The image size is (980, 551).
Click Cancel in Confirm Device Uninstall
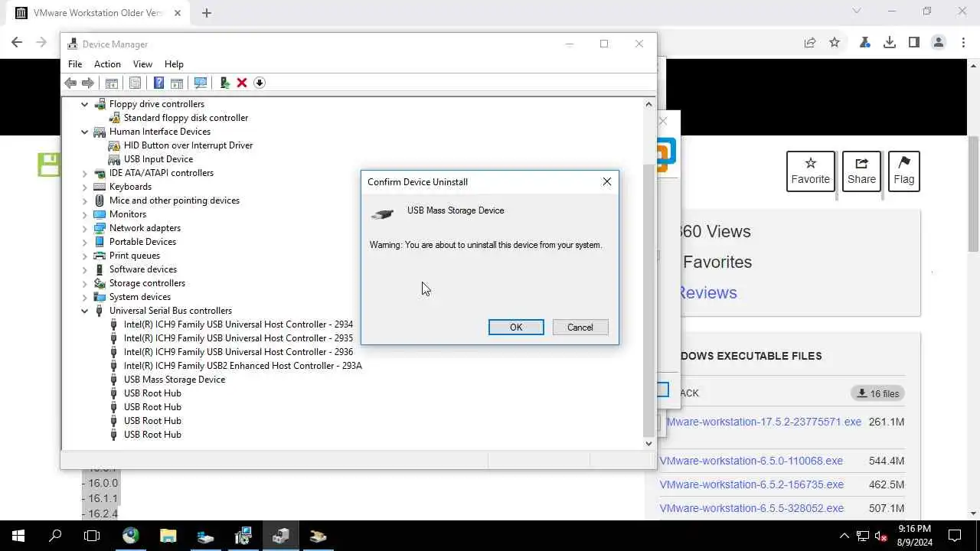pyautogui.click(x=580, y=328)
